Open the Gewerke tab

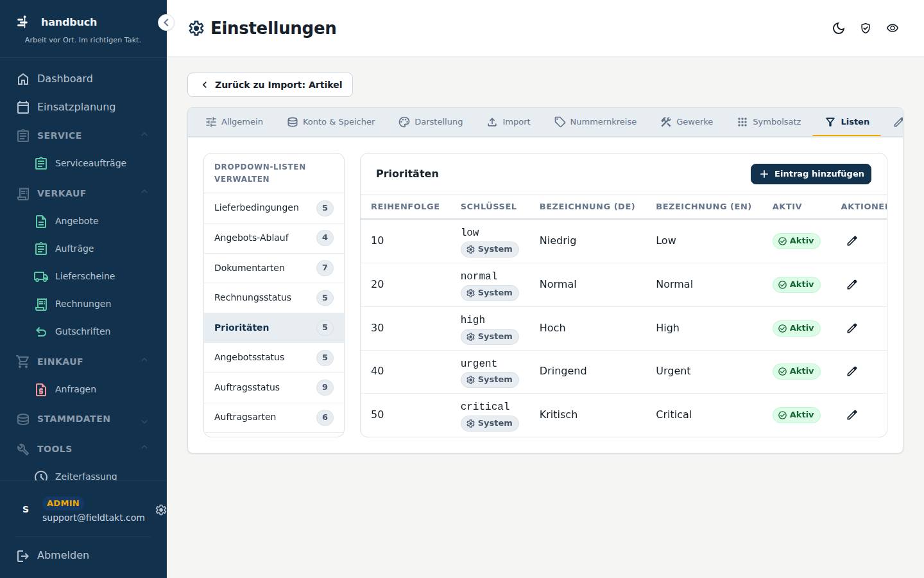687,122
